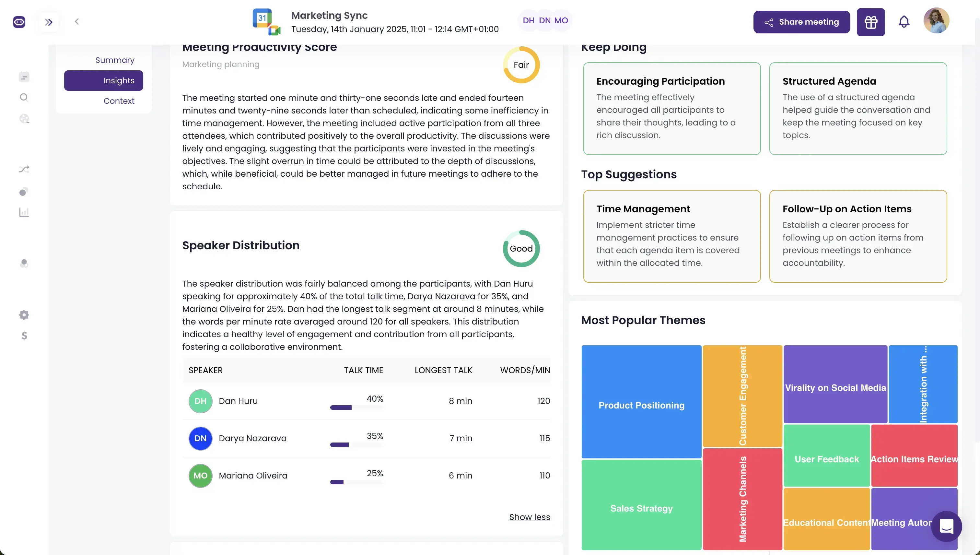The image size is (980, 555).
Task: Expand transcript using Show less toggle
Action: (x=530, y=517)
